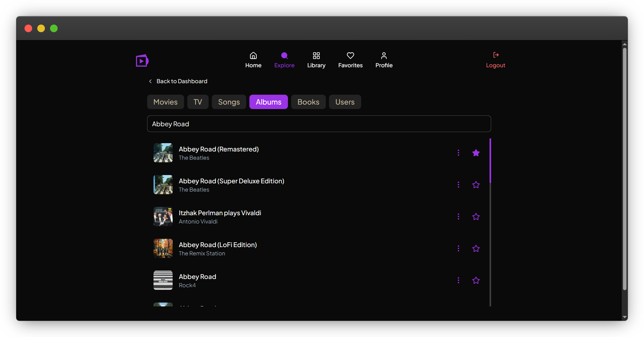644x337 pixels.
Task: Select Abbey Road (Super Deluxe Edition) title
Action: click(231, 181)
